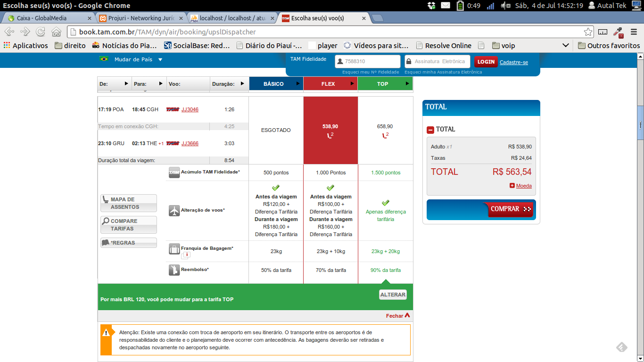Open the Aplicativos apps shortcut
644x362 pixels.
[26, 46]
